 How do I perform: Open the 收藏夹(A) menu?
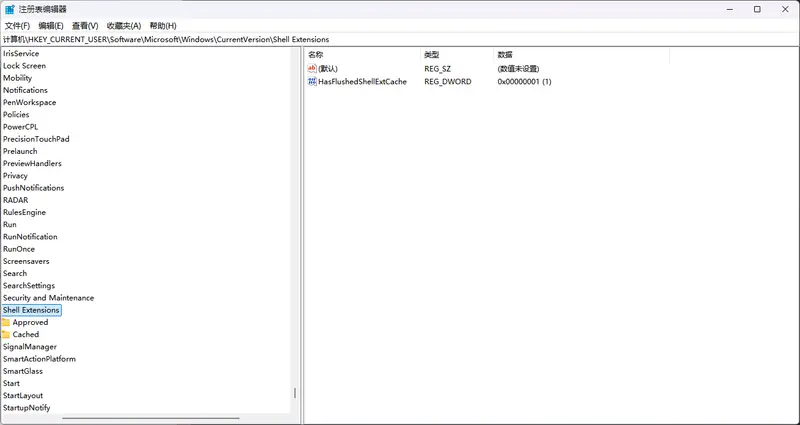click(x=124, y=26)
